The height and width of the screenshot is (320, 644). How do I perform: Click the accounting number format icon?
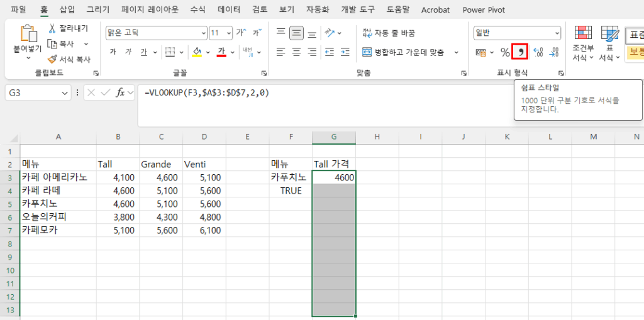click(x=481, y=52)
